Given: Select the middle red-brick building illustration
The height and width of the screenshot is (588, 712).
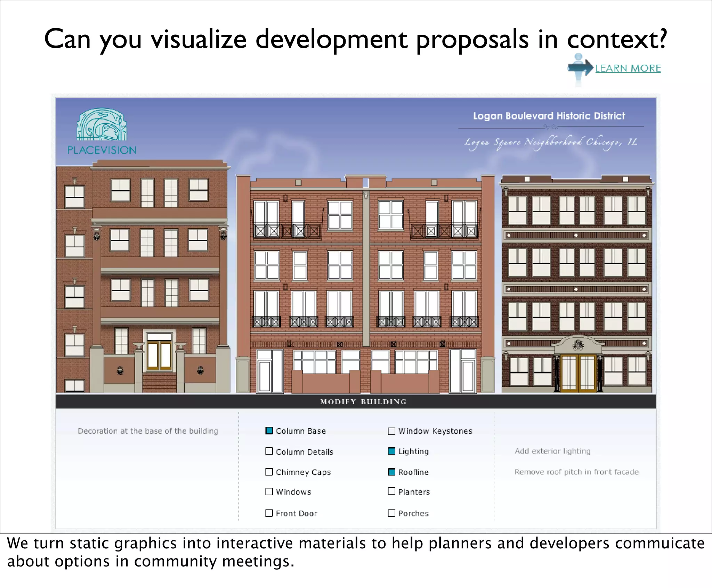Looking at the screenshot, I should (365, 284).
